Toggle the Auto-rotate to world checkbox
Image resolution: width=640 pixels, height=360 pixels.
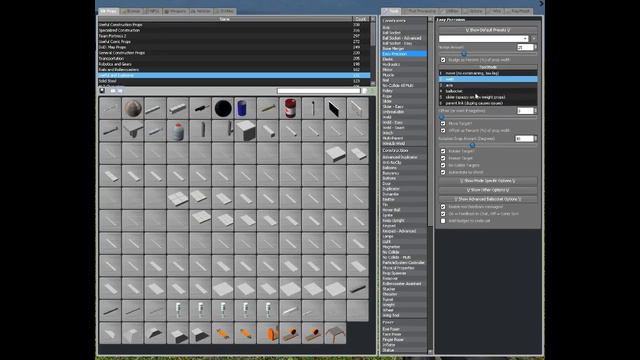[x=443, y=172]
